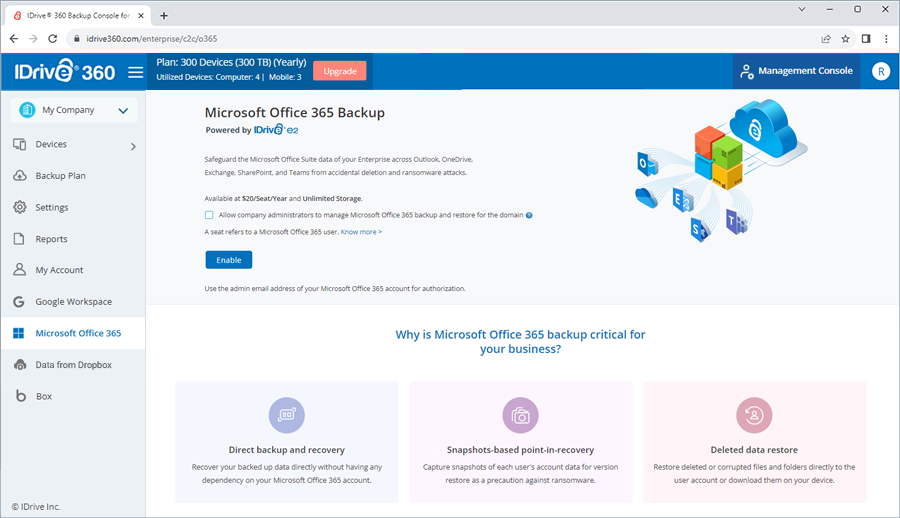This screenshot has width=900, height=518.
Task: Click the R user avatar icon
Action: point(880,71)
